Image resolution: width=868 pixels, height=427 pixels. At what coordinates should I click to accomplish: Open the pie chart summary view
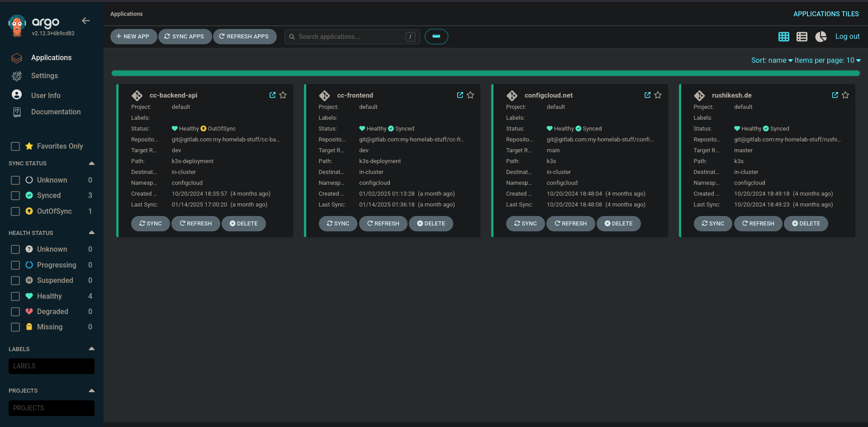(821, 37)
